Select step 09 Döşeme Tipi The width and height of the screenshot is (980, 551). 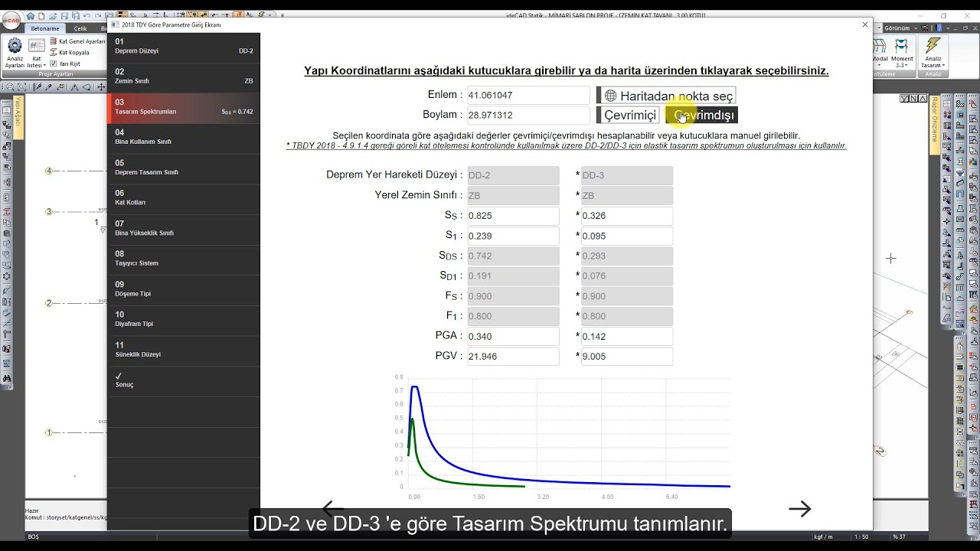click(184, 289)
